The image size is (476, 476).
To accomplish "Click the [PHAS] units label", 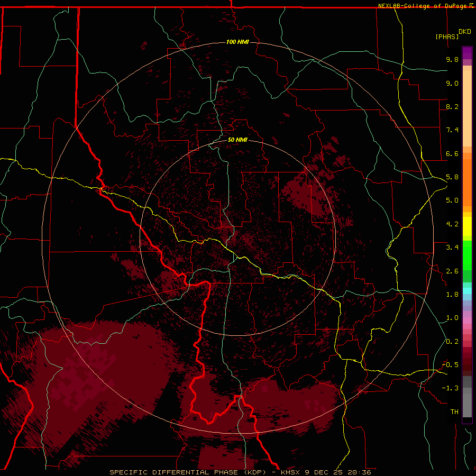I will tap(447, 36).
